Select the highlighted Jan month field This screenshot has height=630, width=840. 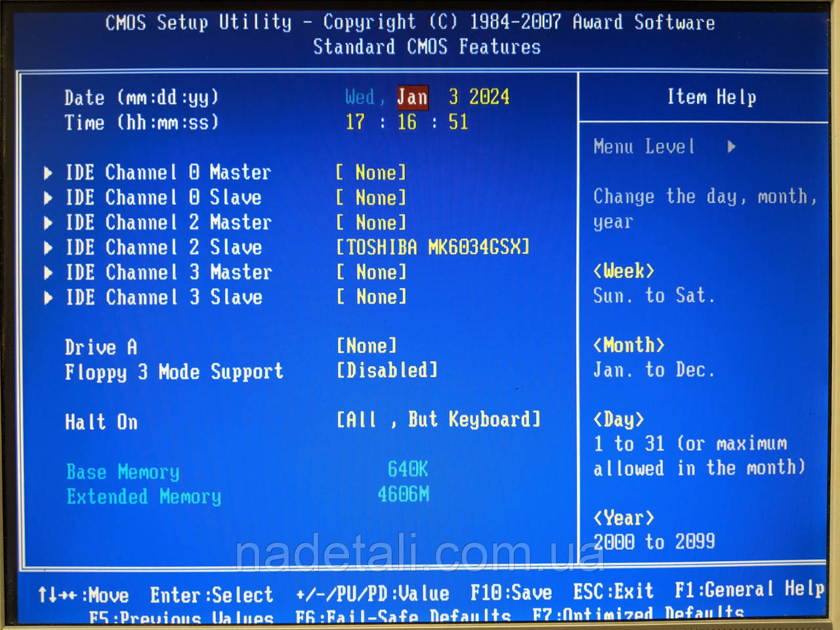412,98
